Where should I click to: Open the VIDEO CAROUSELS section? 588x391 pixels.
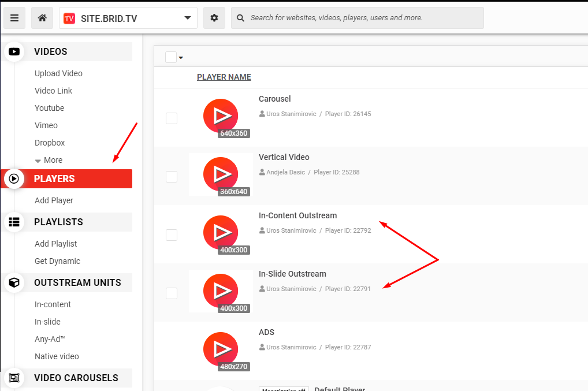76,378
